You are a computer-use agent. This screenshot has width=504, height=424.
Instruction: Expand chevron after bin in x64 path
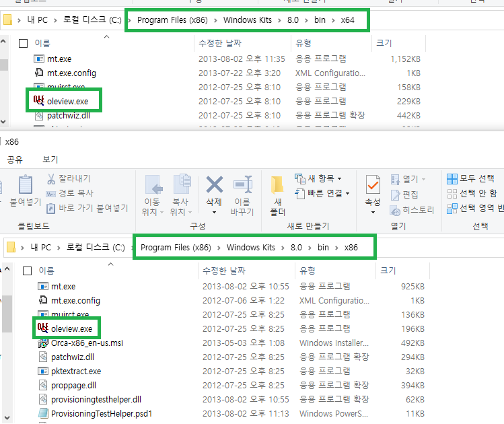click(x=333, y=20)
